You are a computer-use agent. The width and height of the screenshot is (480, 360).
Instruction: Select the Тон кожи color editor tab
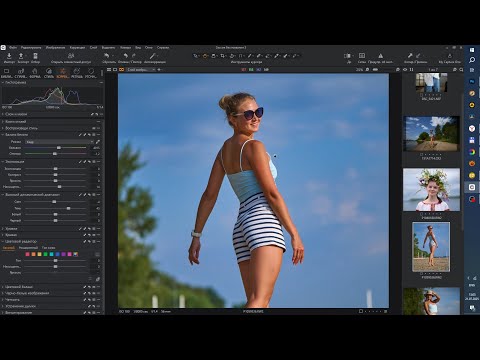(48, 248)
